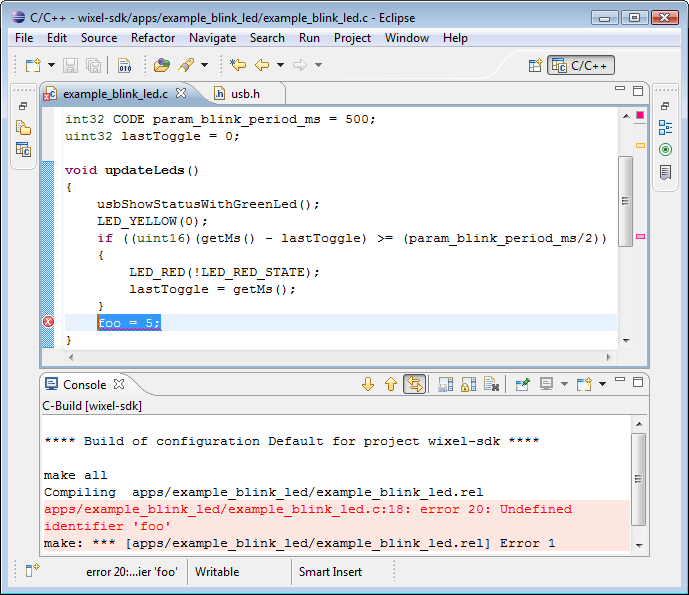The image size is (689, 595).
Task: Click the Open Console icon
Action: [584, 384]
